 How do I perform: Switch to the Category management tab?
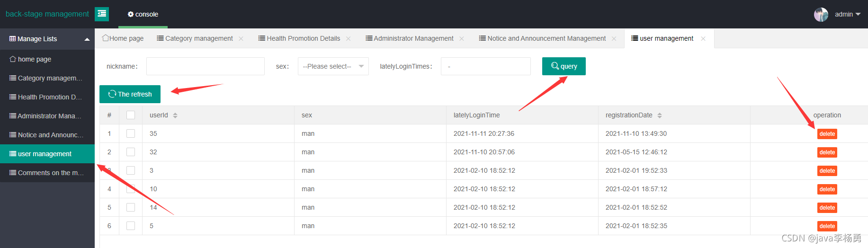coord(199,38)
